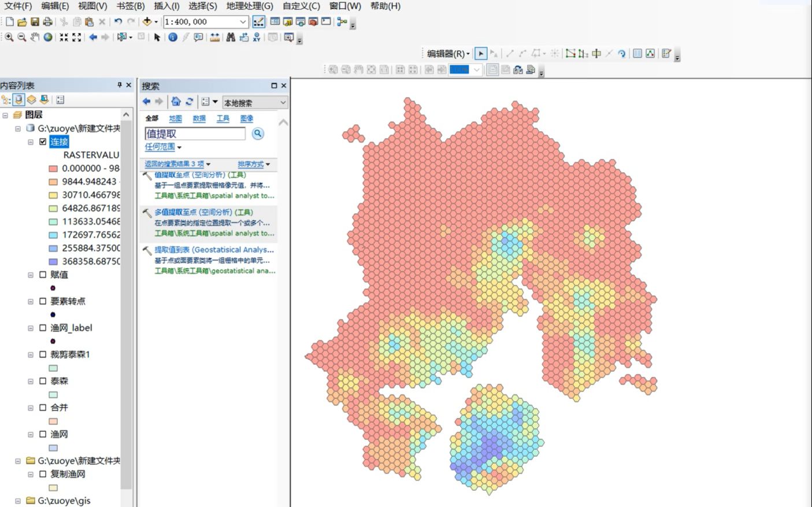Viewport: 812px width, 507px height.
Task: Open the 地理处理(G) menu
Action: (x=248, y=6)
